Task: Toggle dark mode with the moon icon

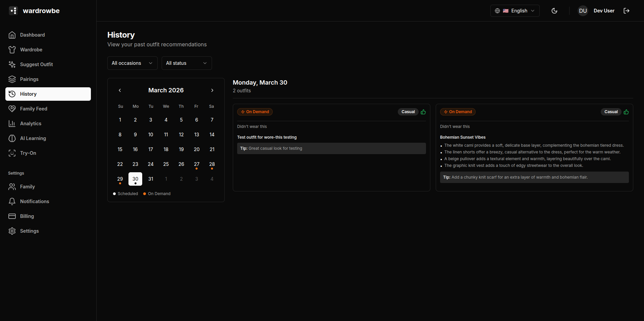Action: point(554,11)
